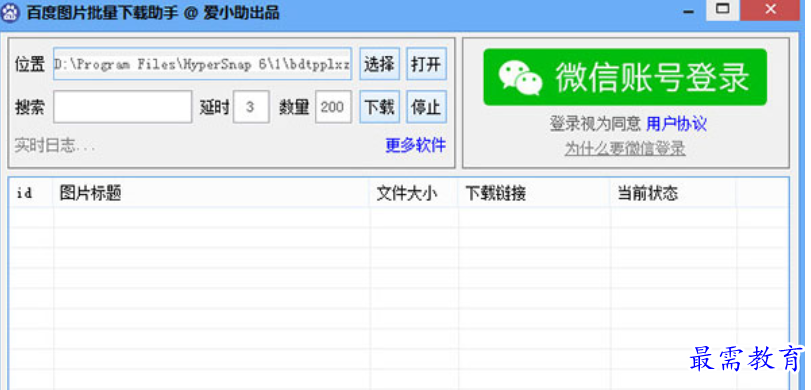This screenshot has height=390, width=811.
Task: Click the Baidu paw icon in title bar
Action: (x=10, y=12)
